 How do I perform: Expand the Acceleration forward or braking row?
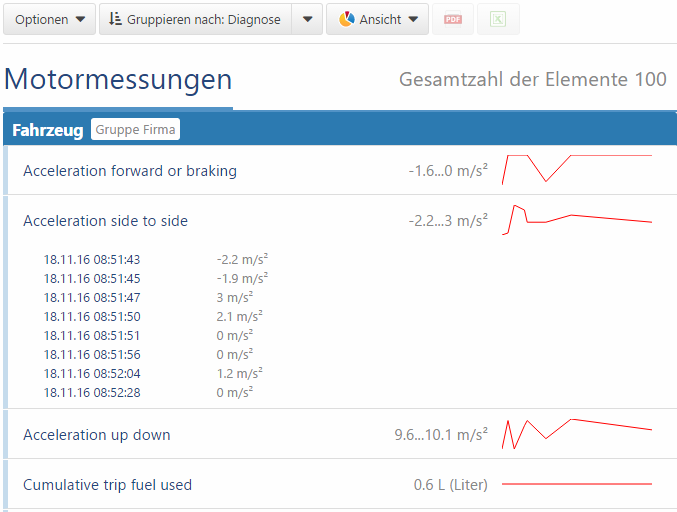point(130,171)
